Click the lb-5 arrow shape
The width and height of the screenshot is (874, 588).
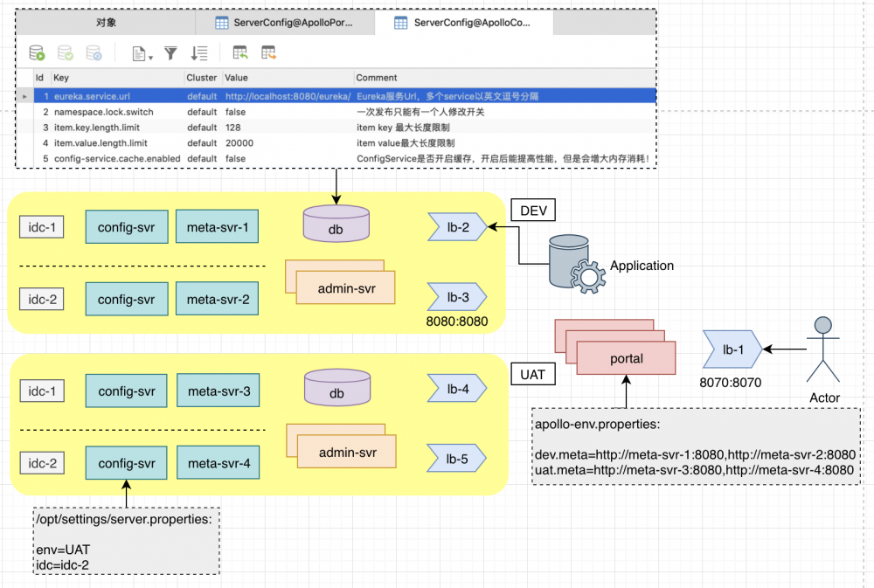coord(457,459)
